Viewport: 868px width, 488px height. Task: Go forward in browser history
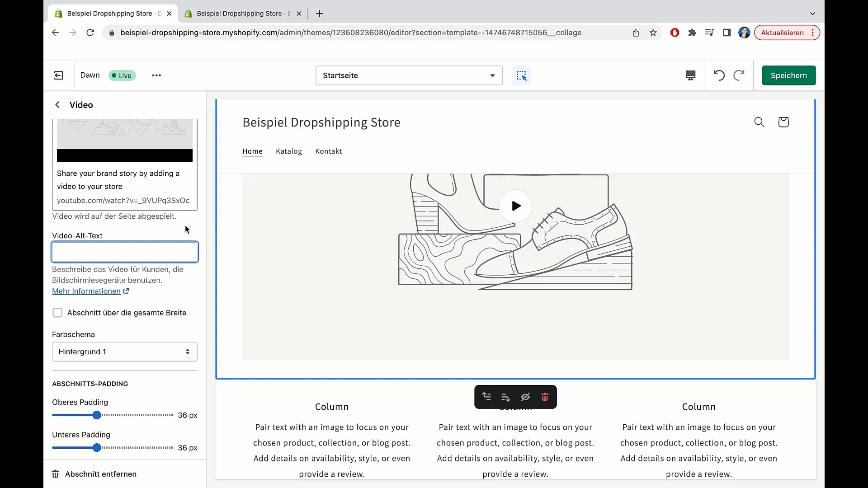(x=73, y=33)
